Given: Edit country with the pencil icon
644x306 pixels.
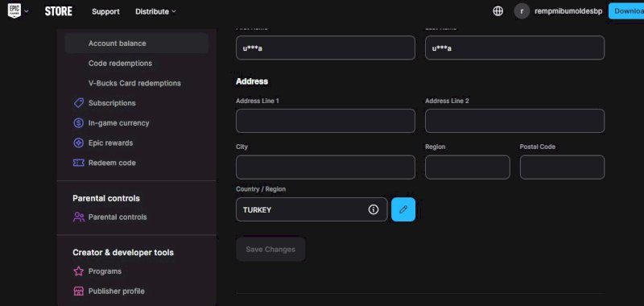Looking at the screenshot, I should tap(403, 209).
